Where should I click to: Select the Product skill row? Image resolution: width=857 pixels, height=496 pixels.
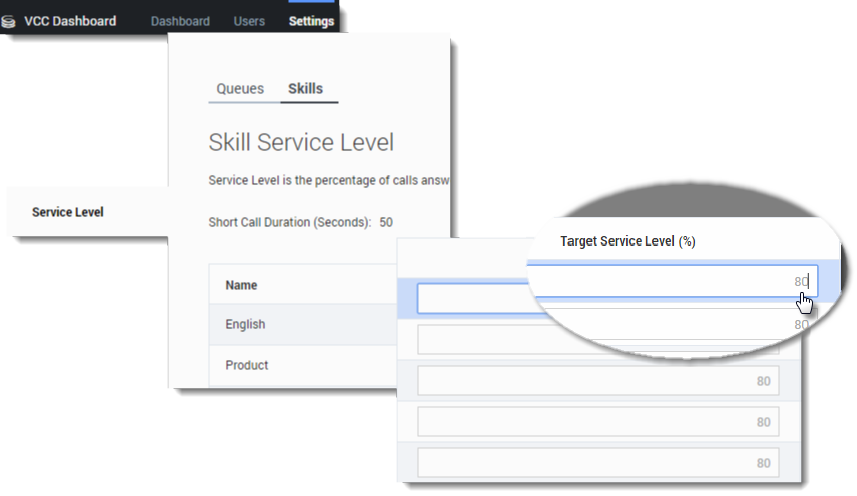246,365
